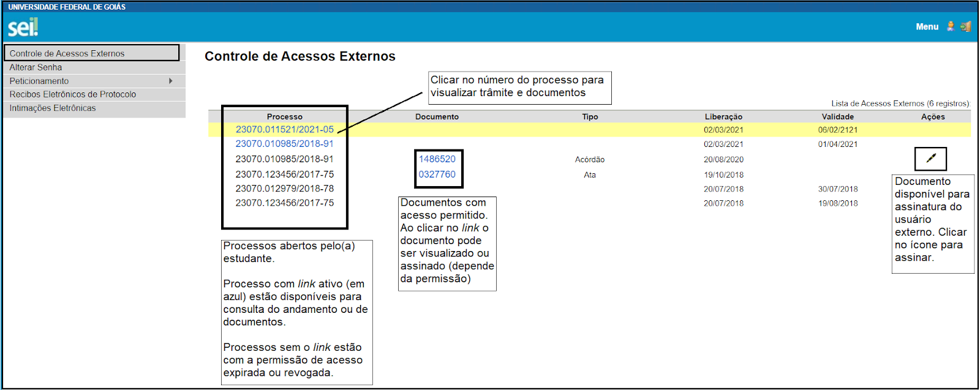Click the Documento column header
Viewport: 980px width, 390px height.
[x=437, y=117]
